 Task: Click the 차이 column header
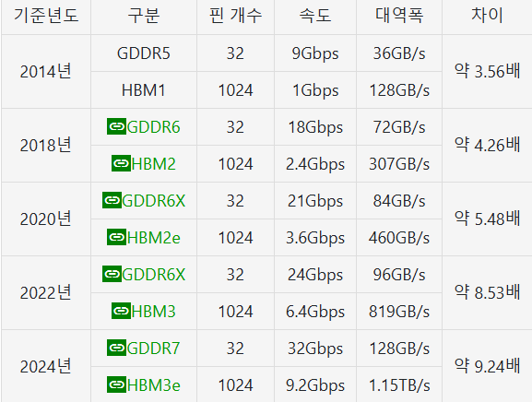[487, 16]
